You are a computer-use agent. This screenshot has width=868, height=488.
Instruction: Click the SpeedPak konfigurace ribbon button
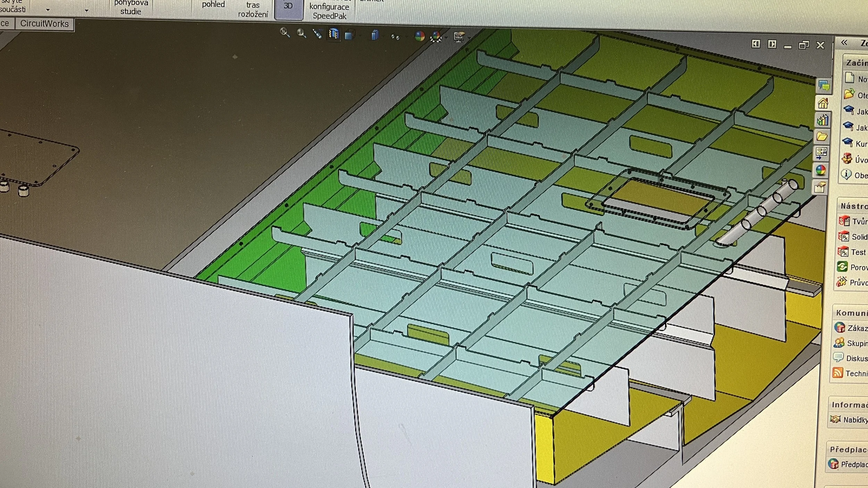point(329,10)
